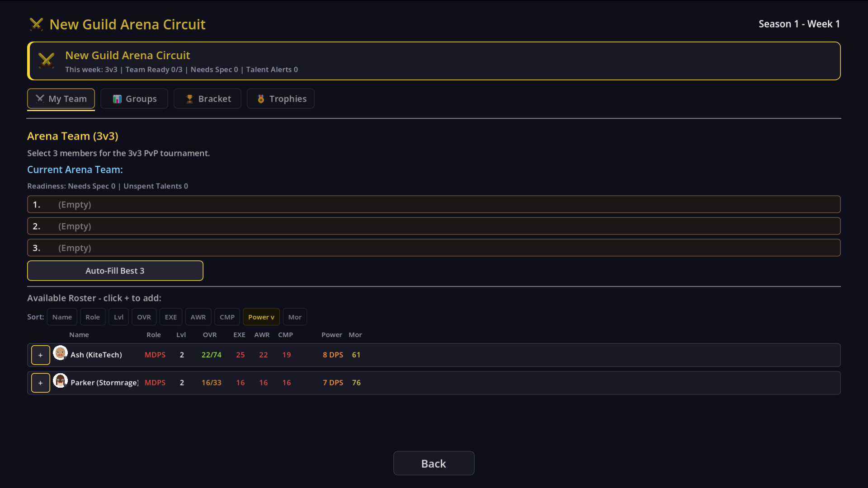868x488 pixels.
Task: Click crossed swords icon in page title
Action: pyautogui.click(x=36, y=24)
